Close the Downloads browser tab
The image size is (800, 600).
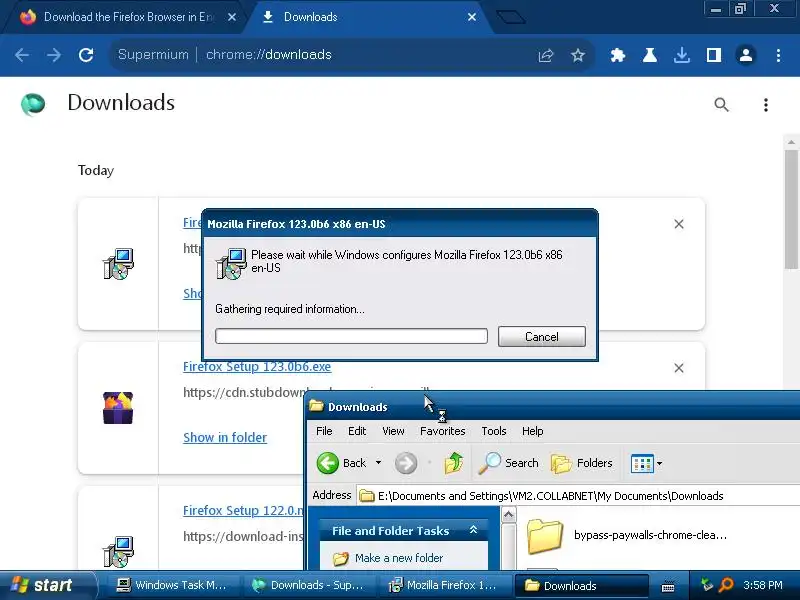tap(472, 17)
